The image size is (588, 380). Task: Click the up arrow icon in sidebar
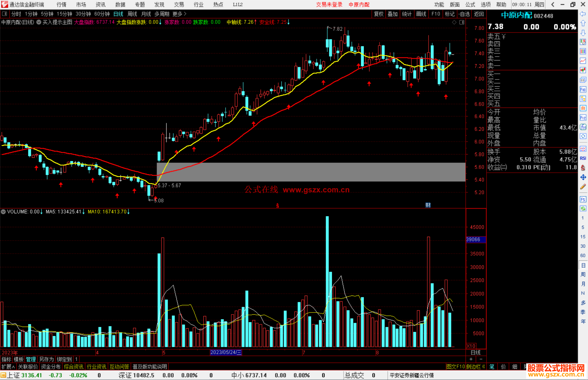pos(583,23)
